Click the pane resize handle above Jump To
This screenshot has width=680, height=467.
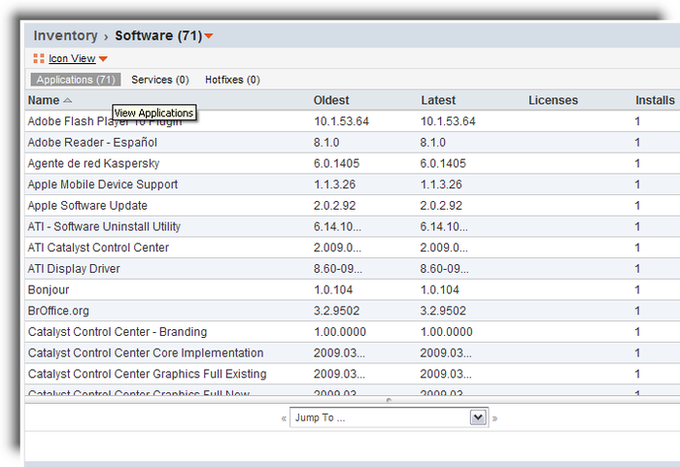389,400
